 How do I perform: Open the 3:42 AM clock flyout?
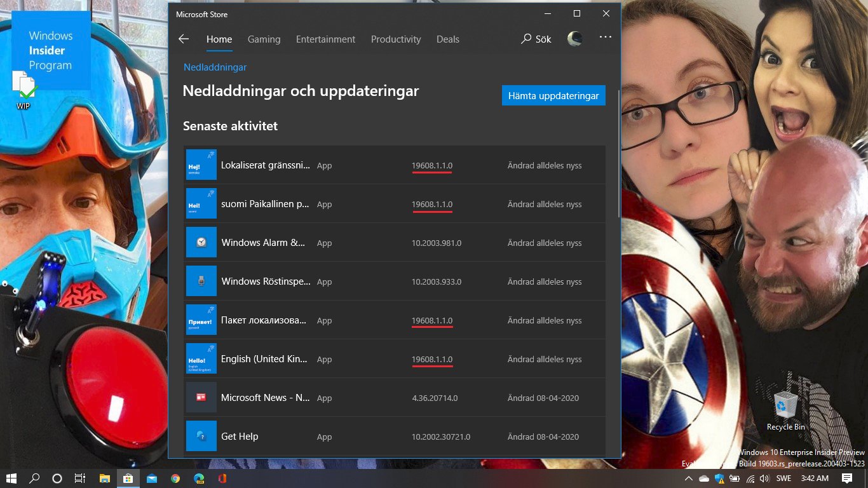815,478
